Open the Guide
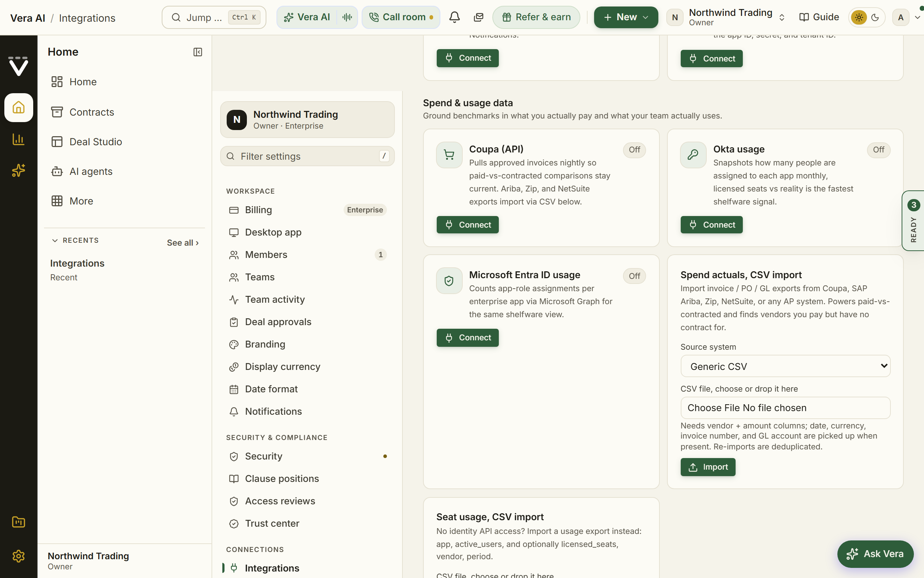Screen dimensions: 924x578 (819, 17)
